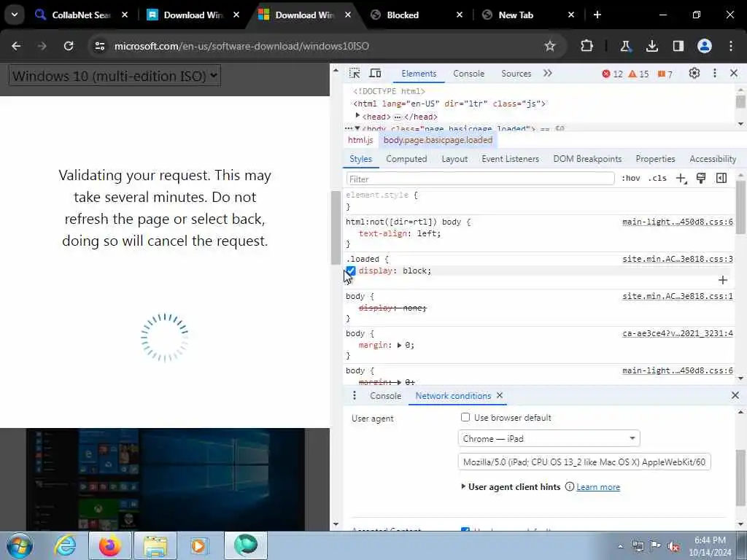Select body.page.basicpage.loaded breadcrumb
The image size is (747, 560).
point(438,140)
